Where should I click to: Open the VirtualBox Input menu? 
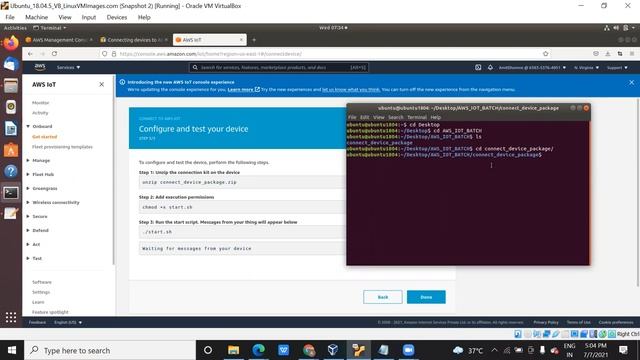pos(89,17)
